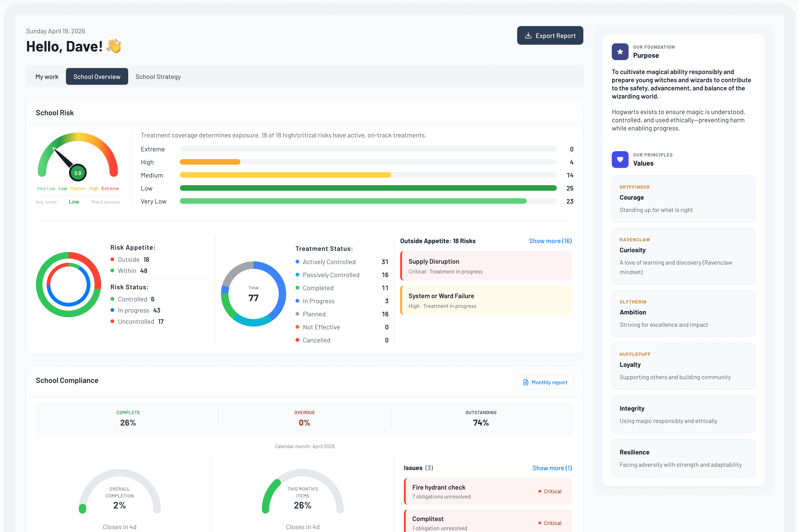Open the System or Ward Failure card

point(486,300)
